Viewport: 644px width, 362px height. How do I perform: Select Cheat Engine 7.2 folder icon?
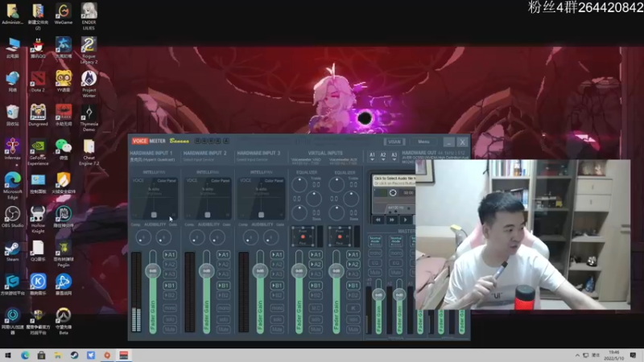[89, 153]
